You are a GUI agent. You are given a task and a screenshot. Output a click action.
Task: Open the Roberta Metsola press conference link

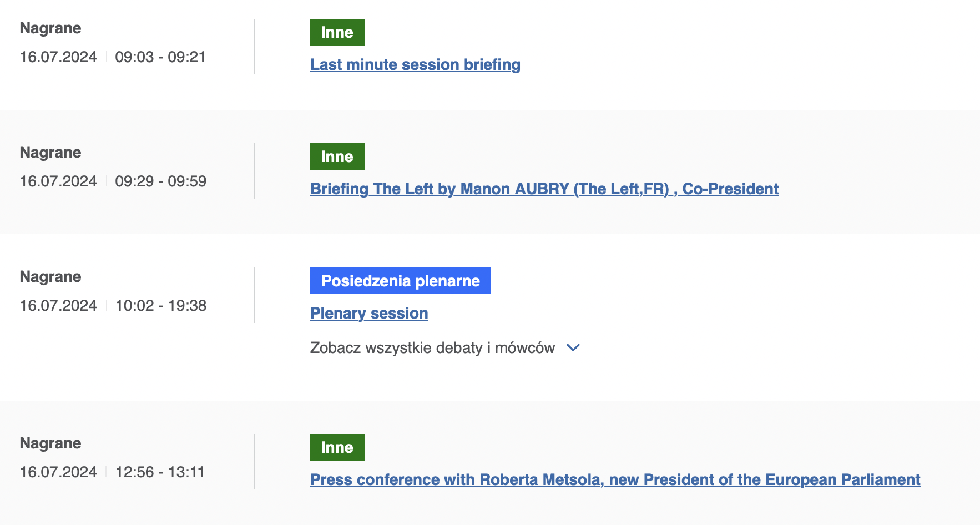tap(615, 479)
